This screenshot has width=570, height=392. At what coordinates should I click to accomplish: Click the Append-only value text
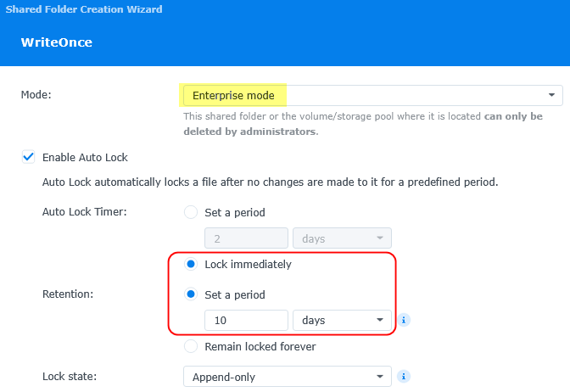pos(224,377)
